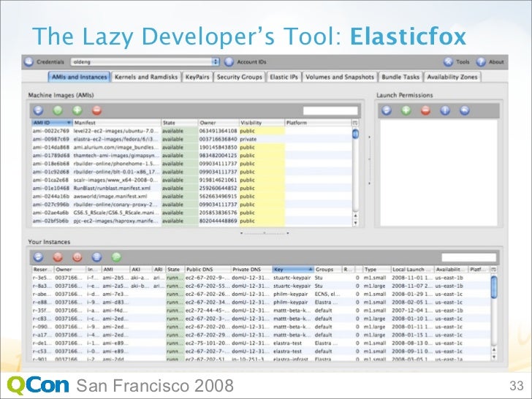Image resolution: width=532 pixels, height=399 pixels.
Task: Open column picker of AMIs table
Action: coord(355,123)
